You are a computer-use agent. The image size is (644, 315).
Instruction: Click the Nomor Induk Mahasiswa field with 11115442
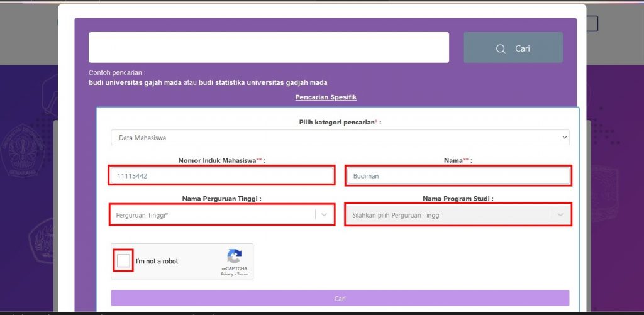(x=222, y=176)
